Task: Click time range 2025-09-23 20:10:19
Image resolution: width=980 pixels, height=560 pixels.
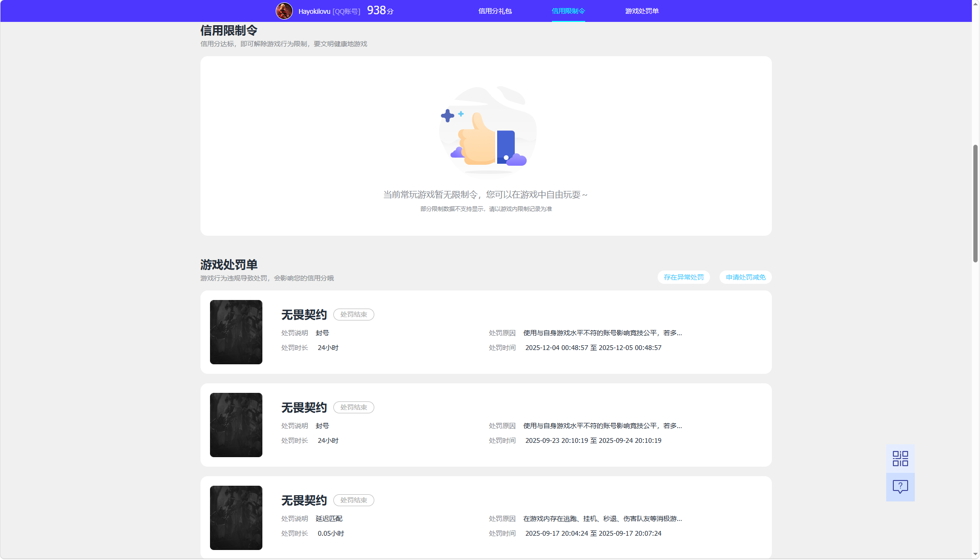Action: pos(593,440)
